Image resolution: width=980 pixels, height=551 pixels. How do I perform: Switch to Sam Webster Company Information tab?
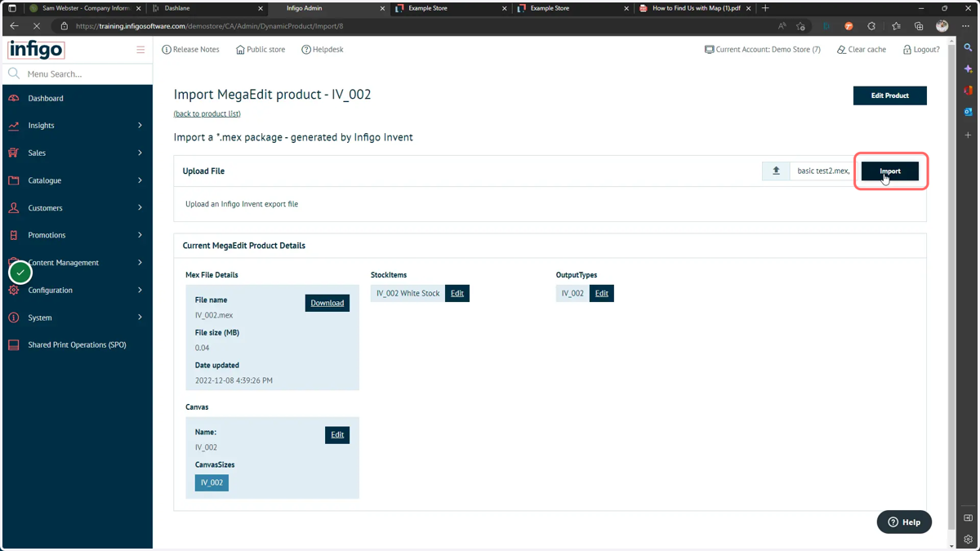click(x=83, y=8)
